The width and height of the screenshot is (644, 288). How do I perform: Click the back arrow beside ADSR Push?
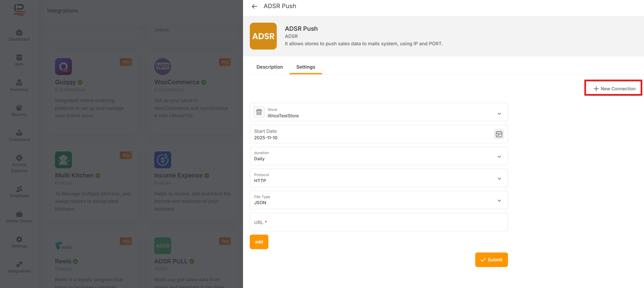254,6
